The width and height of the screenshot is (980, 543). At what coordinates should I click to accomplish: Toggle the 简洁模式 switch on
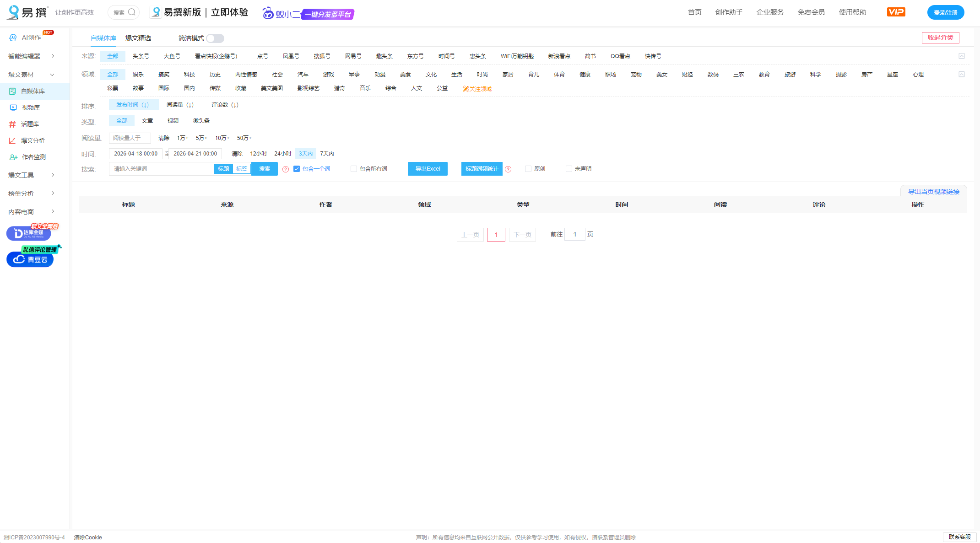(215, 38)
